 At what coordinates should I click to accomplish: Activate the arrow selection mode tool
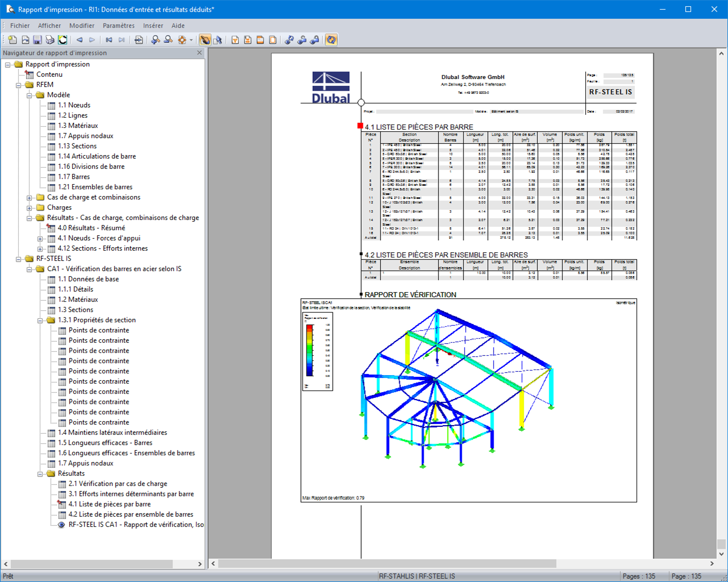coord(217,40)
